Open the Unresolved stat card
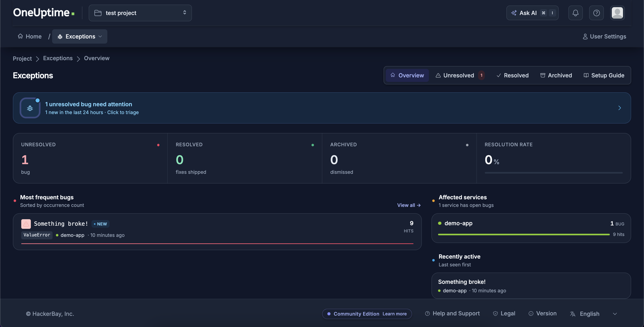Image resolution: width=644 pixels, height=327 pixels. [90, 158]
